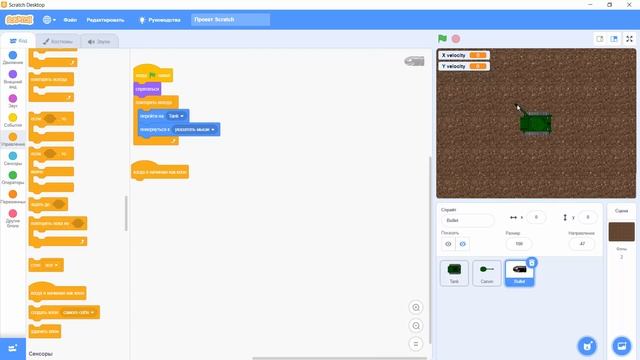
Task: Click the choose a sprite button
Action: tap(587, 346)
